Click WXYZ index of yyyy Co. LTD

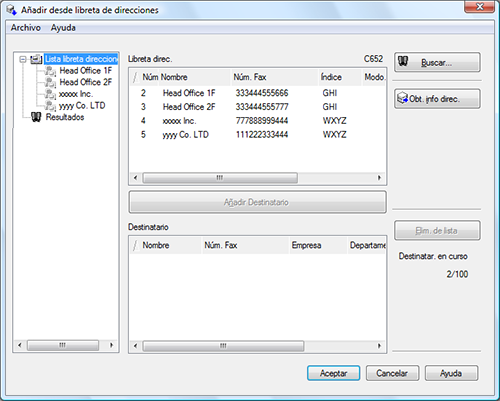click(x=334, y=134)
